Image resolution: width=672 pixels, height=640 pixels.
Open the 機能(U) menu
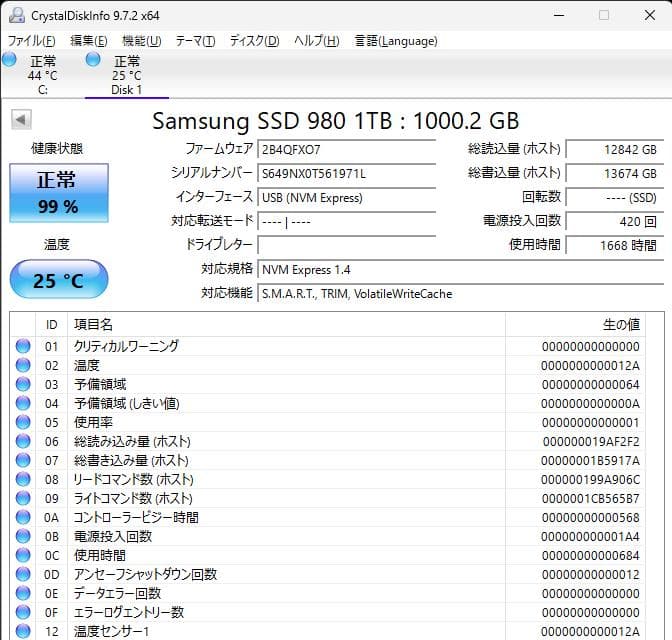click(x=141, y=41)
